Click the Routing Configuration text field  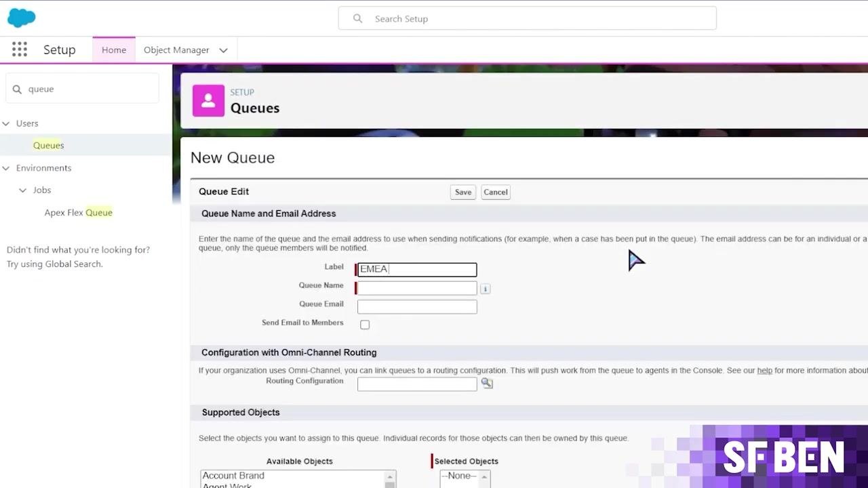[x=417, y=384]
